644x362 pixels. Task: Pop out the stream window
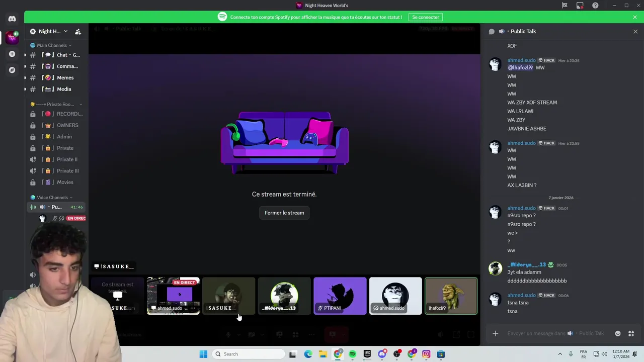(x=456, y=334)
